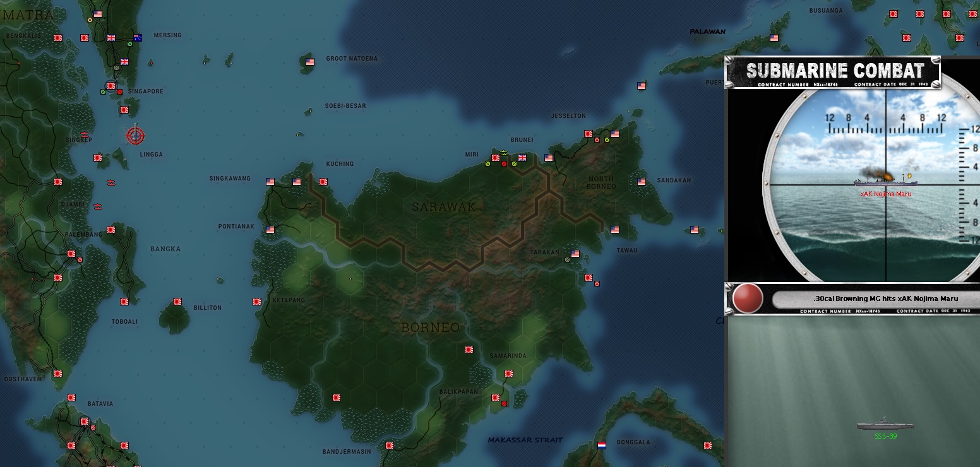The width and height of the screenshot is (980, 467).
Task: Select the US flag base at Palawan
Action: tap(774, 38)
